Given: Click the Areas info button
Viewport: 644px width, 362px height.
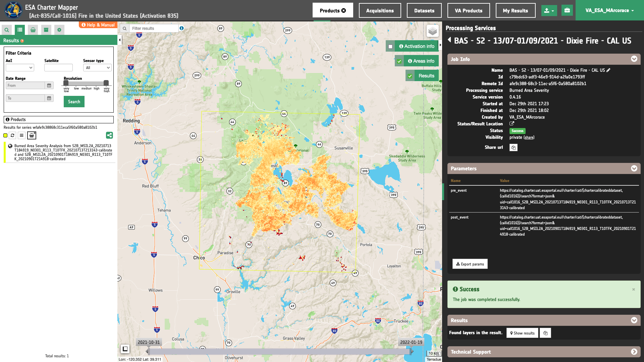Looking at the screenshot, I should (x=421, y=61).
